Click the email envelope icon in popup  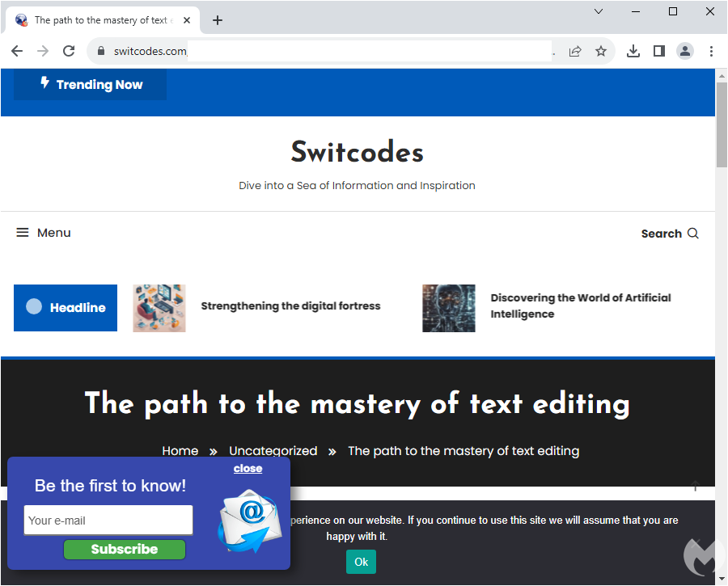(251, 521)
